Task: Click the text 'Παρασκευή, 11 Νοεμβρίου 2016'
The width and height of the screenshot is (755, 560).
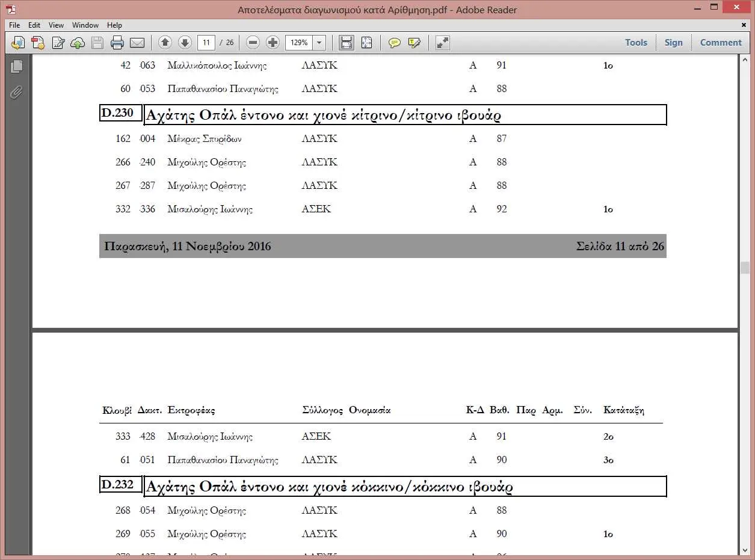Action: [x=188, y=246]
